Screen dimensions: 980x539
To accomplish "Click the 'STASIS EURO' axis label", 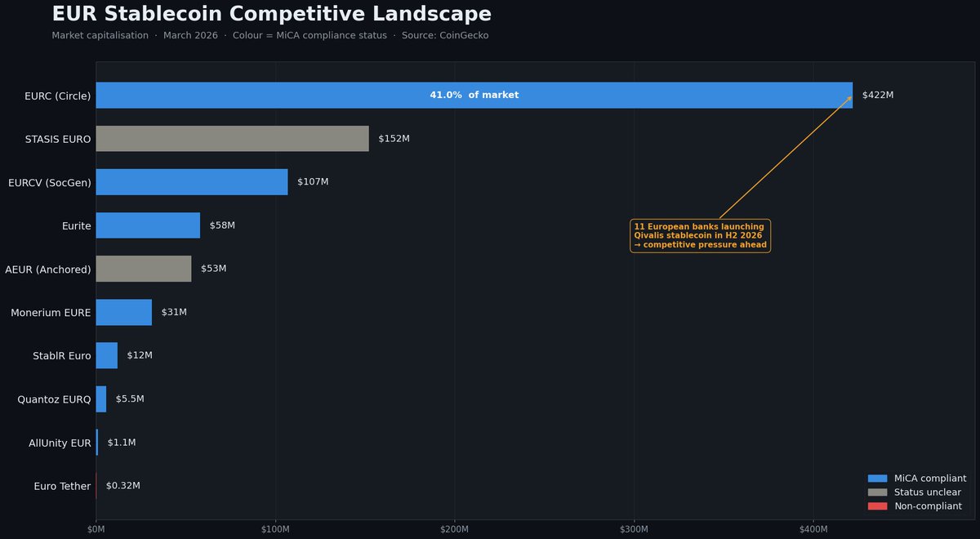I will pyautogui.click(x=58, y=140).
